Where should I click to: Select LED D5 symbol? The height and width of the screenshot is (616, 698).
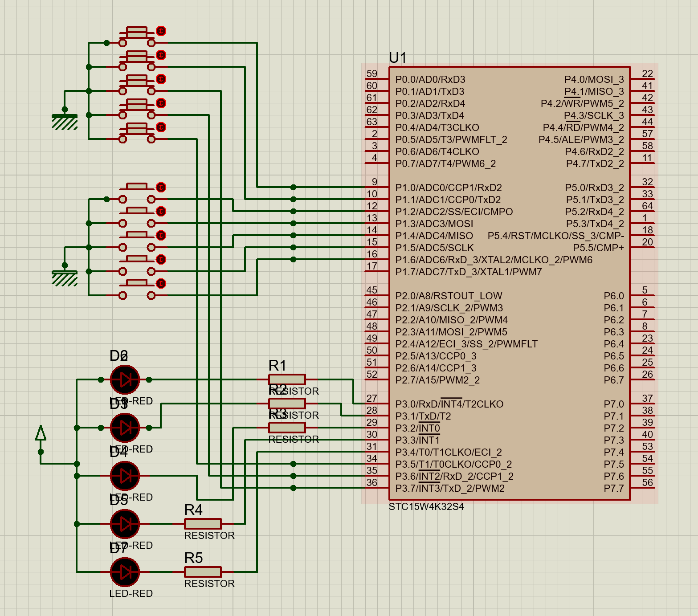pyautogui.click(x=125, y=524)
